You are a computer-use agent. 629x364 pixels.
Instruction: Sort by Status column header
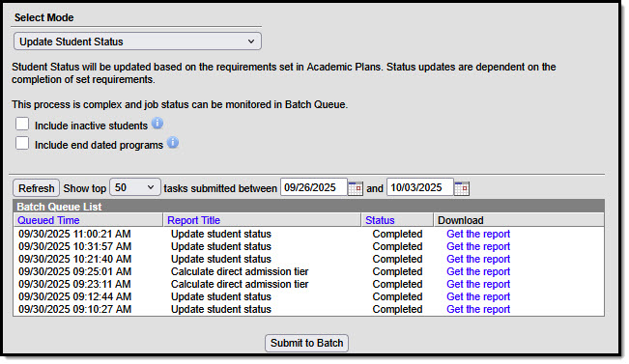(x=380, y=220)
